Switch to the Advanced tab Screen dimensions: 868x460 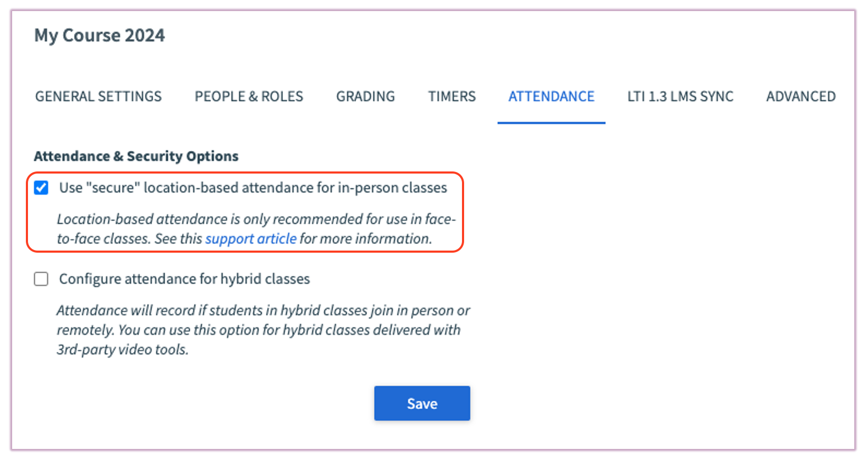point(800,96)
